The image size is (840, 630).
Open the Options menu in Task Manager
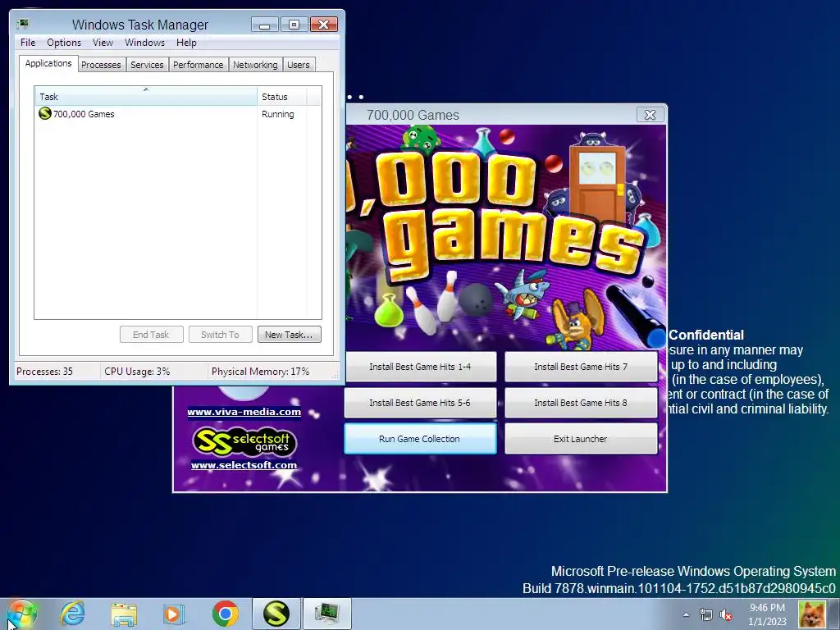pos(64,43)
